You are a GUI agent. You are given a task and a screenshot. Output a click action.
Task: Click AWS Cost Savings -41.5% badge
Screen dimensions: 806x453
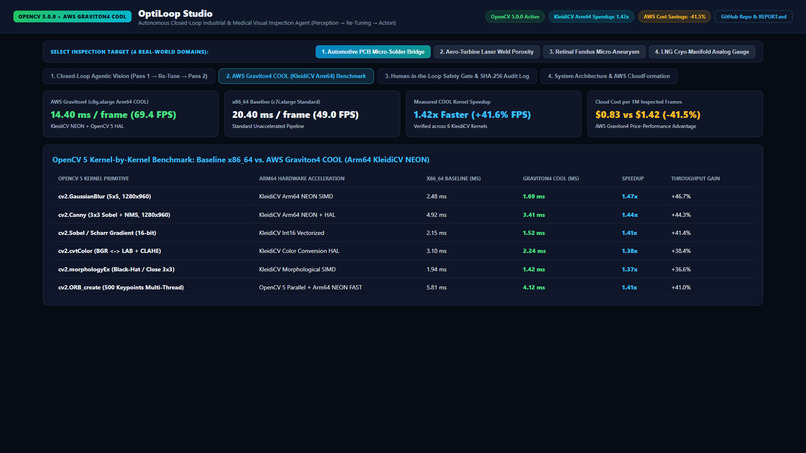(x=674, y=16)
